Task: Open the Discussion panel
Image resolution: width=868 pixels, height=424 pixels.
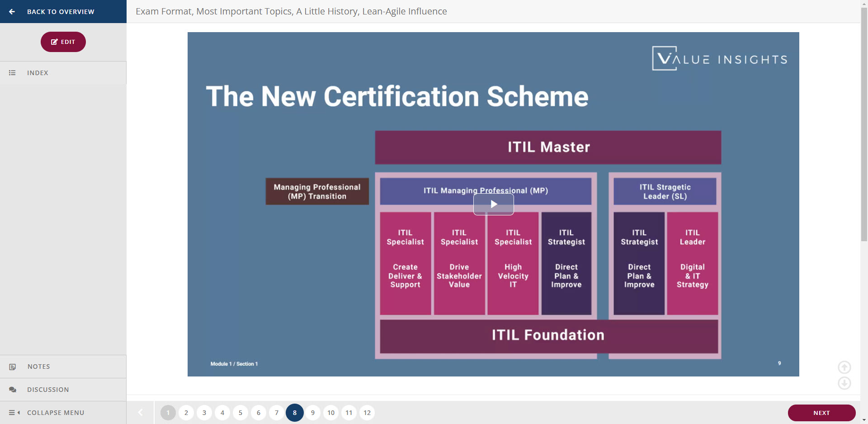Action: tap(63, 390)
